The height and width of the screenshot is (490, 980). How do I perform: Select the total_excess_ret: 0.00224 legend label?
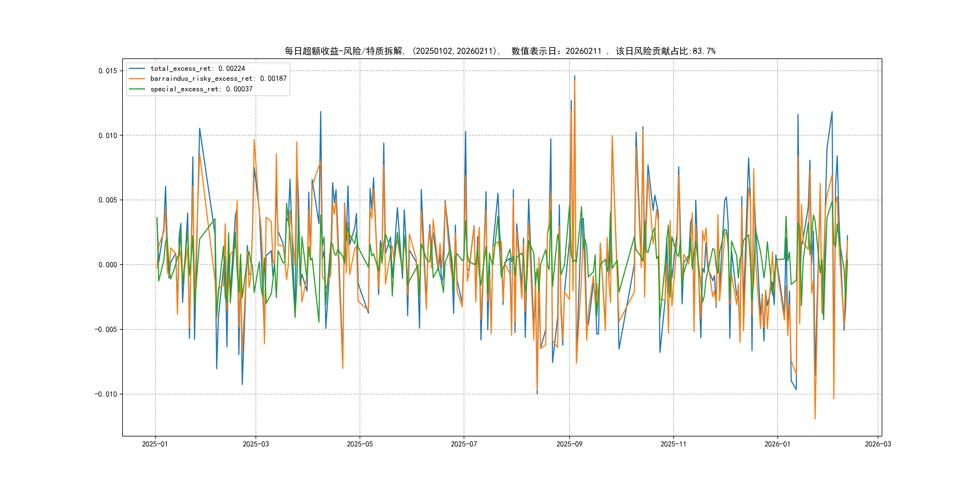pos(198,68)
